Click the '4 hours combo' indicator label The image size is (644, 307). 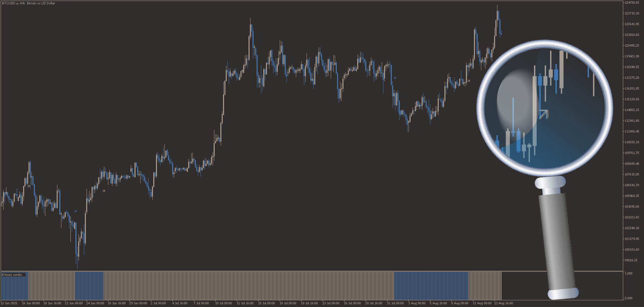(12, 275)
